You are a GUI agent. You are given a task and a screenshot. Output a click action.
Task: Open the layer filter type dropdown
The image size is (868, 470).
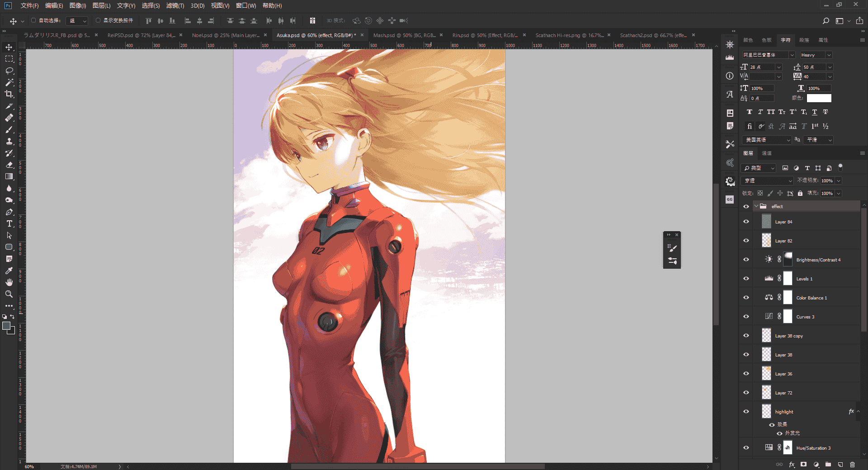(759, 168)
